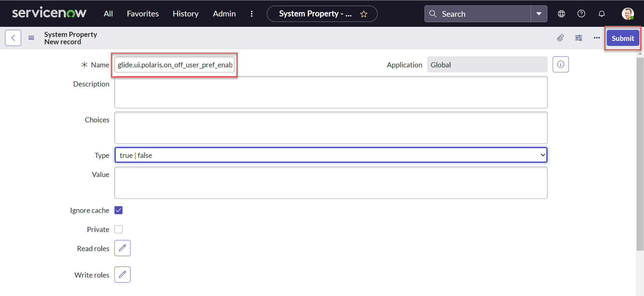Viewport: 644px width, 296px height.
Task: Click the back arrow button
Action: (13, 38)
